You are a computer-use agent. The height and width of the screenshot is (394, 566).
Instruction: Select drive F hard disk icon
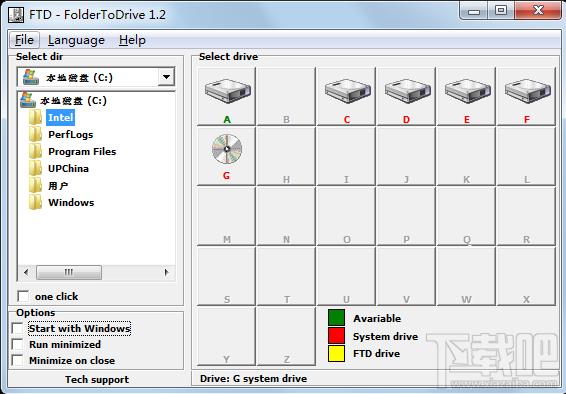point(527,91)
